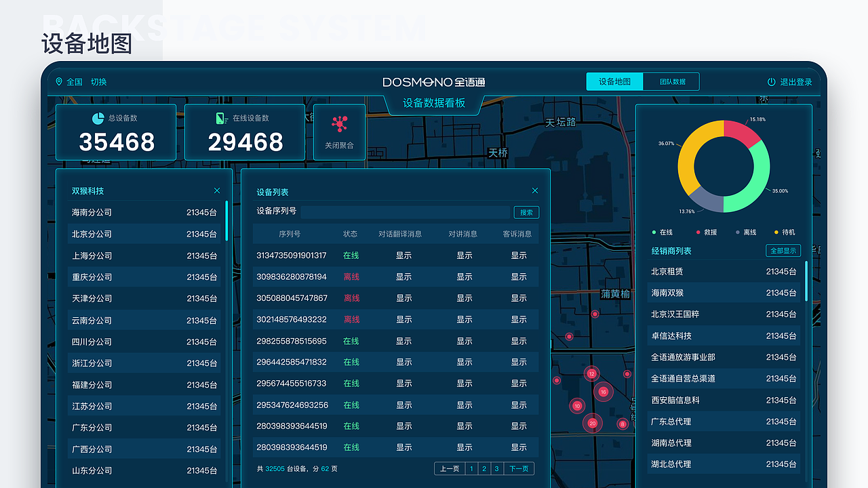Viewport: 868px width, 488px height.
Task: Select 浙江分公司 row
Action: (144, 363)
